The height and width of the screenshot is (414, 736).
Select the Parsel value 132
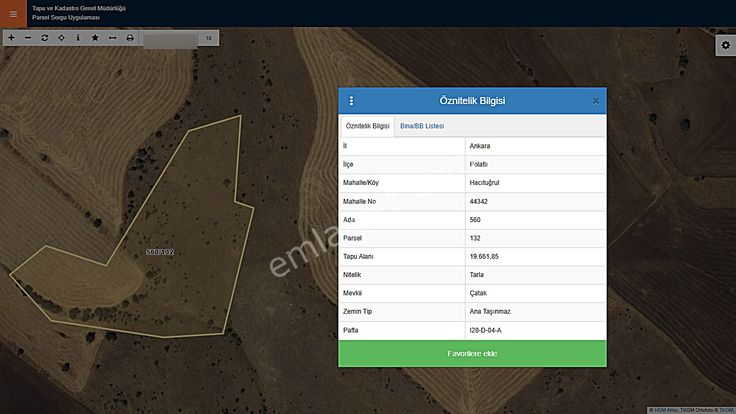point(475,238)
